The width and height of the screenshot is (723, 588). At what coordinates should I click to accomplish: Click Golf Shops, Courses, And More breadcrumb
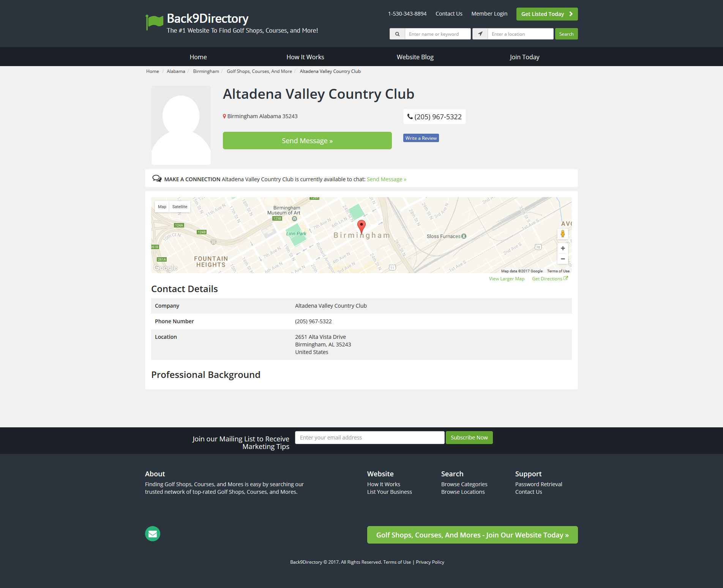[259, 71]
